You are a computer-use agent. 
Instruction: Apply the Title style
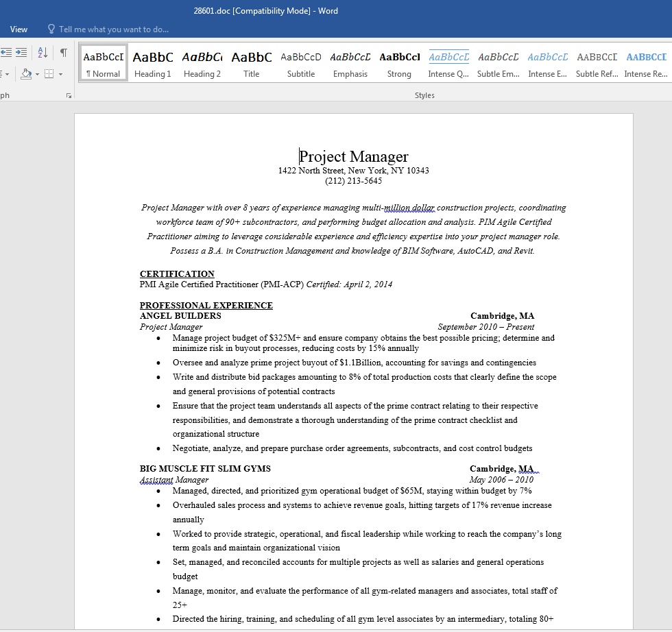coord(251,63)
